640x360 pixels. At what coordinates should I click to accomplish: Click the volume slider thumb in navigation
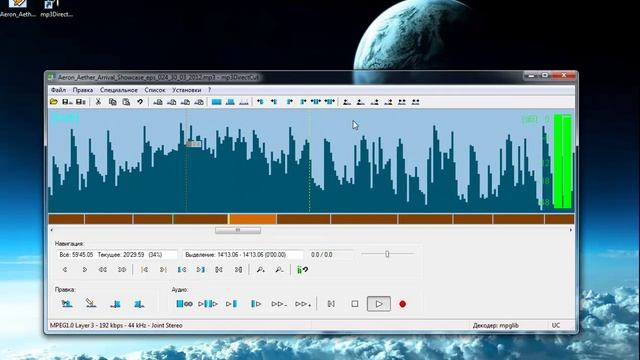pos(387,254)
